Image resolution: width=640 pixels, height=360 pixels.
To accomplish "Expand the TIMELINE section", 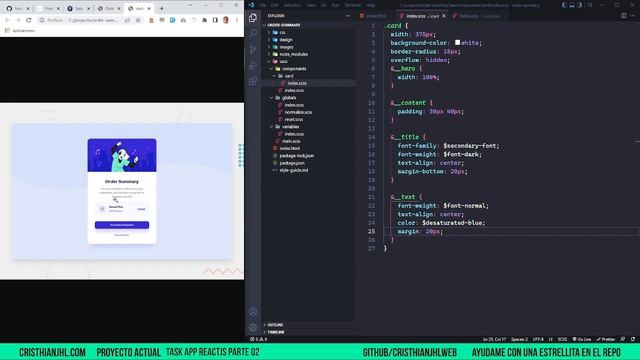I will click(309, 332).
